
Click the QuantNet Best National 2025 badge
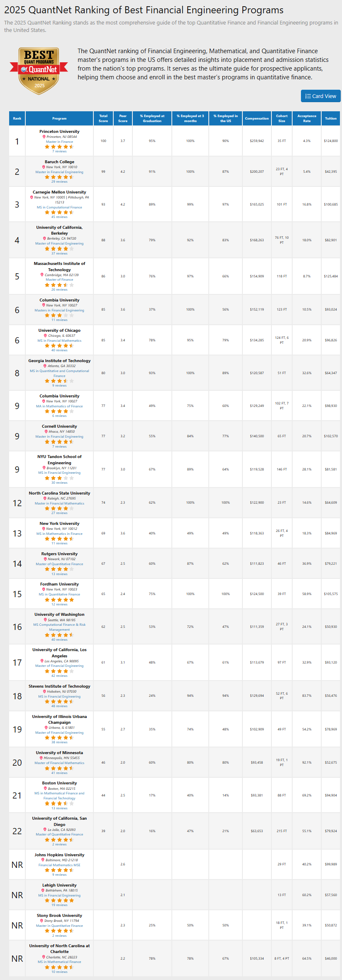pyautogui.click(x=39, y=71)
